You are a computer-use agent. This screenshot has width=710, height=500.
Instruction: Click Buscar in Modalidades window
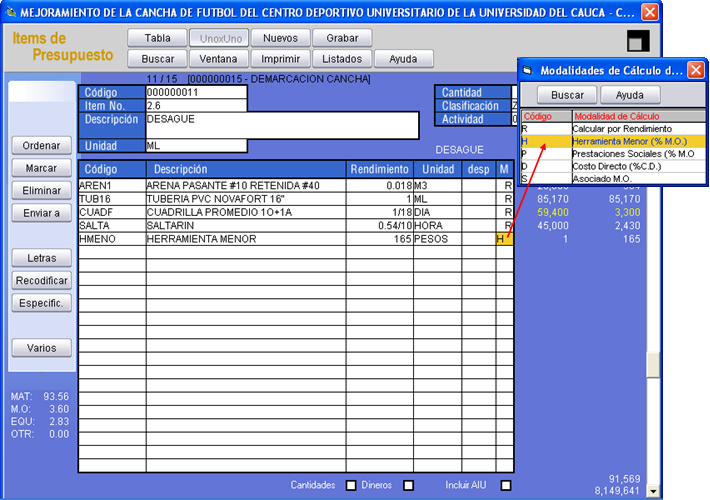(x=567, y=95)
